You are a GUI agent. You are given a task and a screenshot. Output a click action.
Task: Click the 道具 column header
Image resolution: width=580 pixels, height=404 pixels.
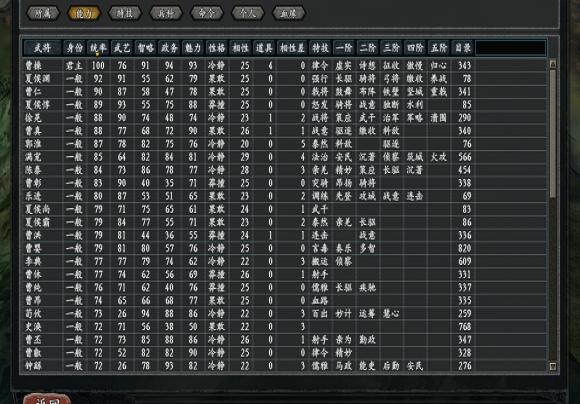pyautogui.click(x=264, y=48)
